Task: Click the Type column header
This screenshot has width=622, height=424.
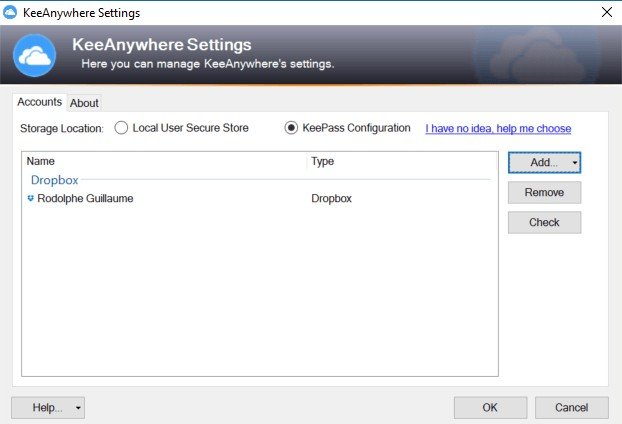Action: pos(402,161)
